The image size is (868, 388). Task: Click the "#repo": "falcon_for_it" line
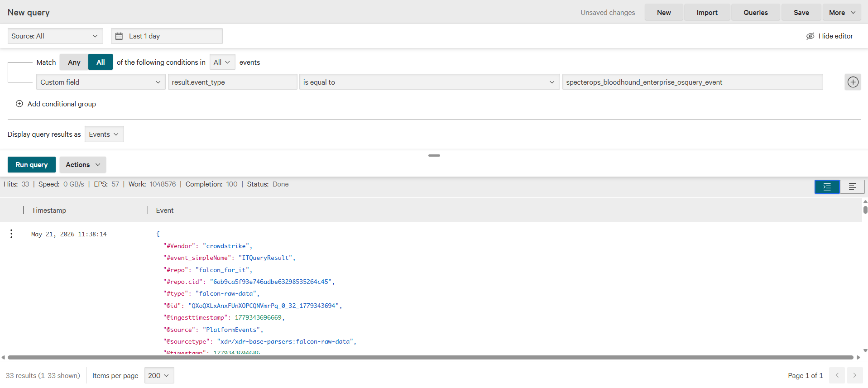[208, 270]
